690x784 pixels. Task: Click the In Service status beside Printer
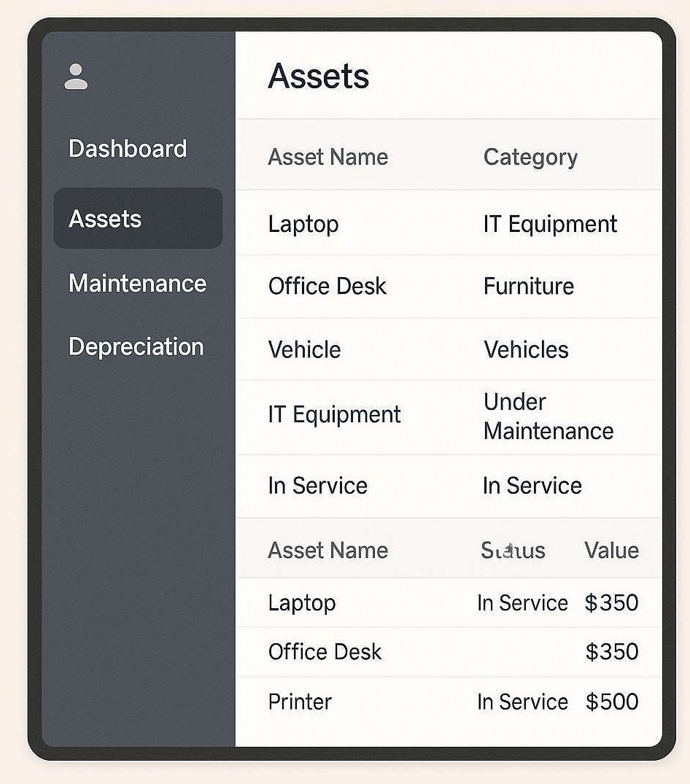(522, 702)
